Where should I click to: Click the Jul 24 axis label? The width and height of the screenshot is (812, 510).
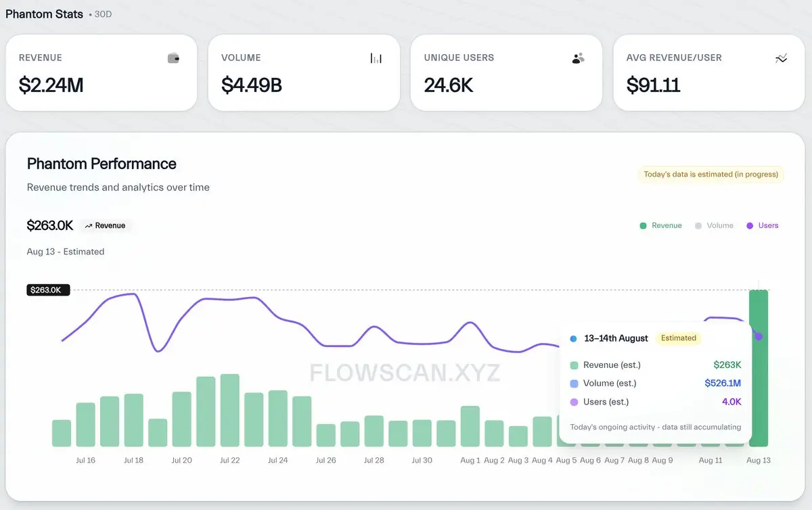pos(278,461)
